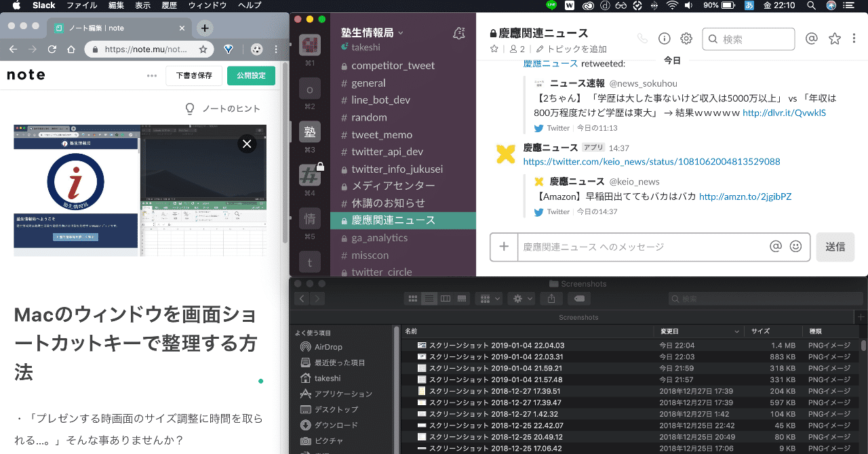Open emoji picker in message box
The width and height of the screenshot is (868, 454).
tap(796, 247)
